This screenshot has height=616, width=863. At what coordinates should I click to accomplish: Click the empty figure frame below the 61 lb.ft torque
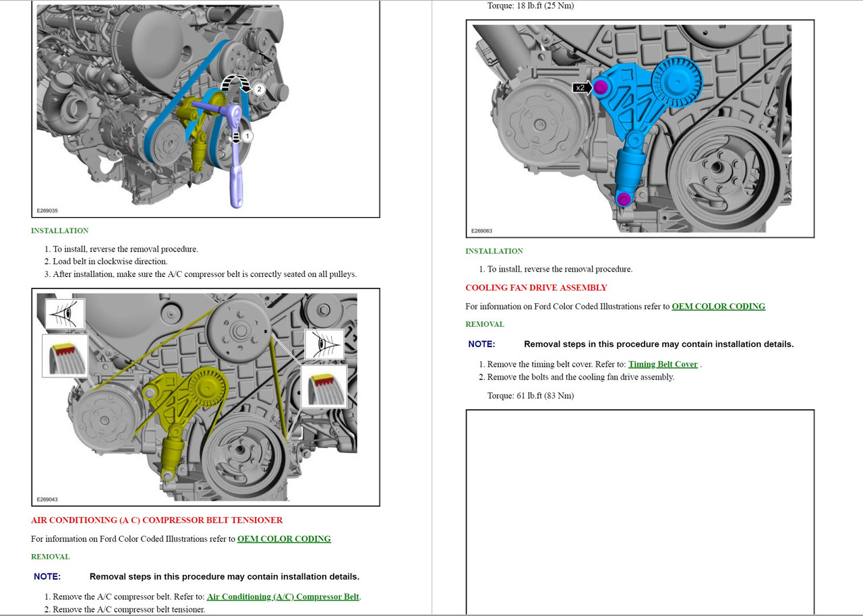pos(639,512)
